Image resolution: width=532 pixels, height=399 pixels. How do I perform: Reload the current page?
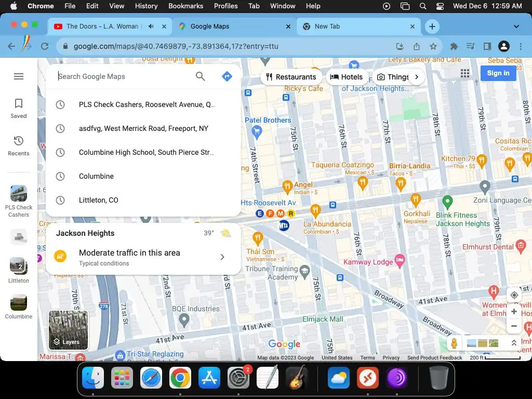click(x=45, y=46)
